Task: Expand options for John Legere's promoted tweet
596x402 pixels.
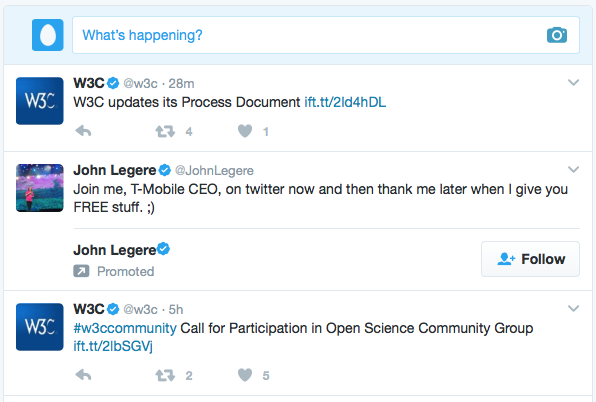Action: tap(573, 169)
